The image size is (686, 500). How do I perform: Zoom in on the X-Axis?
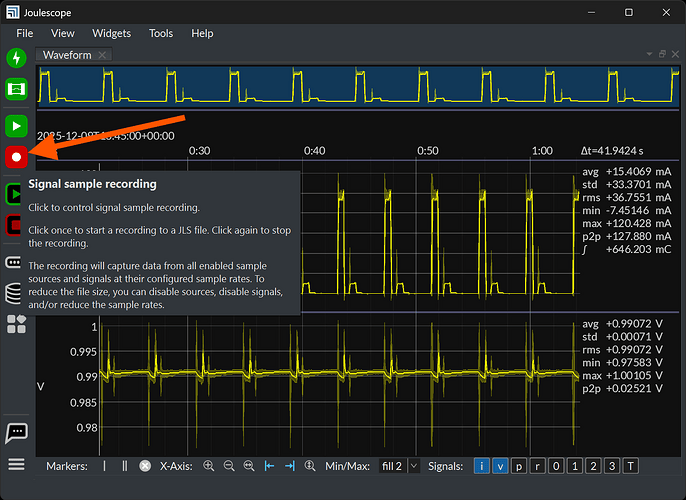[209, 466]
